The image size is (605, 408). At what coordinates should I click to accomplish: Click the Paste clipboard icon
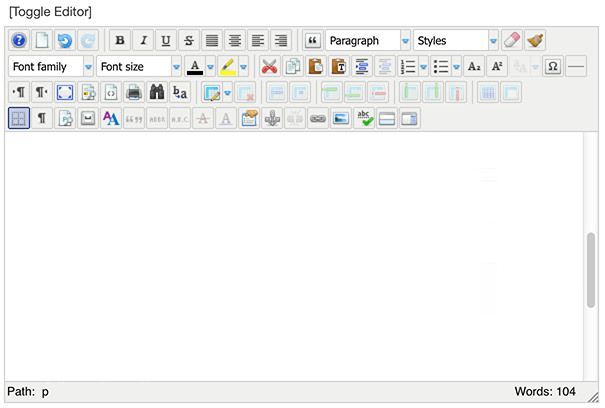(x=316, y=66)
